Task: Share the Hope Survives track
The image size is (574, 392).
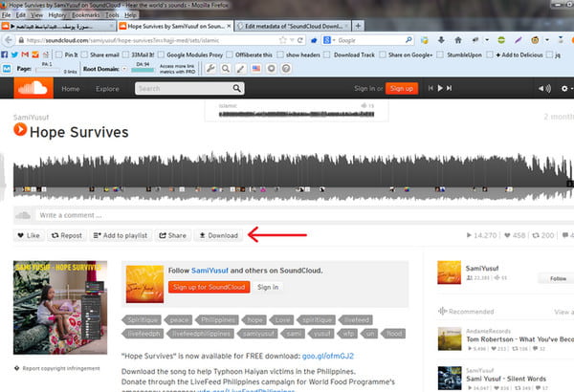Action: pyautogui.click(x=172, y=234)
